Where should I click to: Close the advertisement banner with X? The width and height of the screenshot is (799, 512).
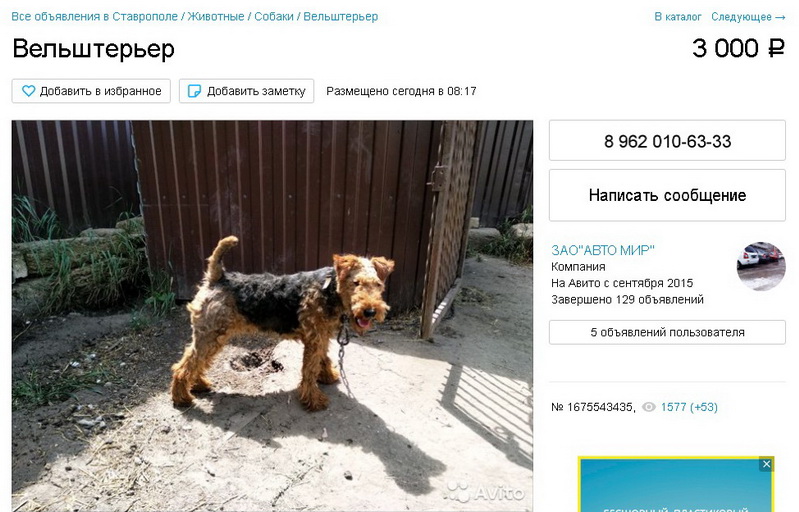coord(766,464)
